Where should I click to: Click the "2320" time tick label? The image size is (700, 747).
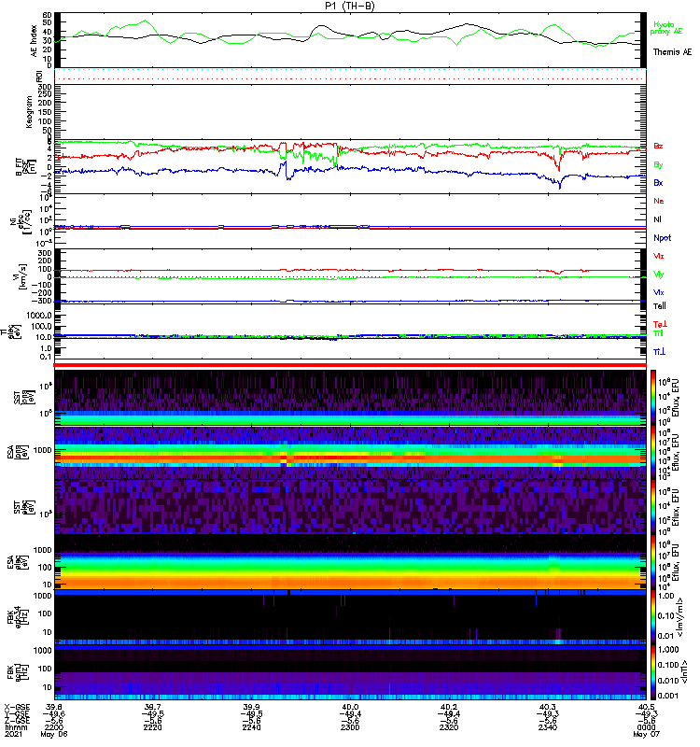pyautogui.click(x=449, y=727)
